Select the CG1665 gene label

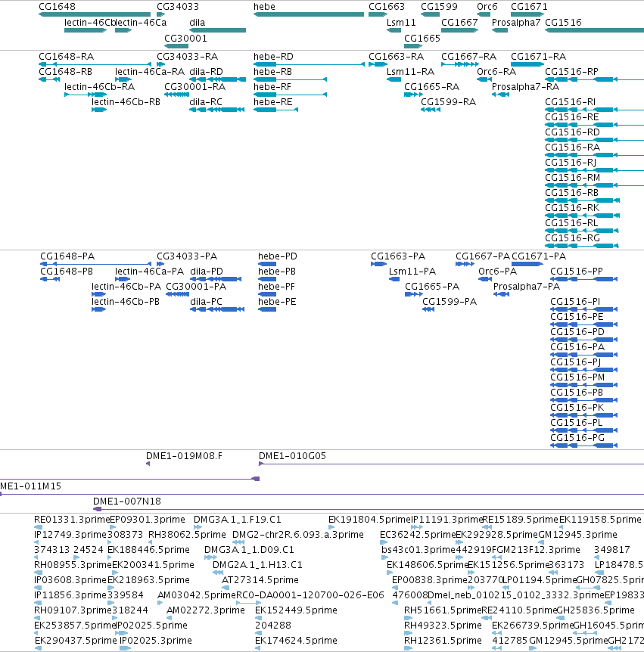[x=422, y=39]
